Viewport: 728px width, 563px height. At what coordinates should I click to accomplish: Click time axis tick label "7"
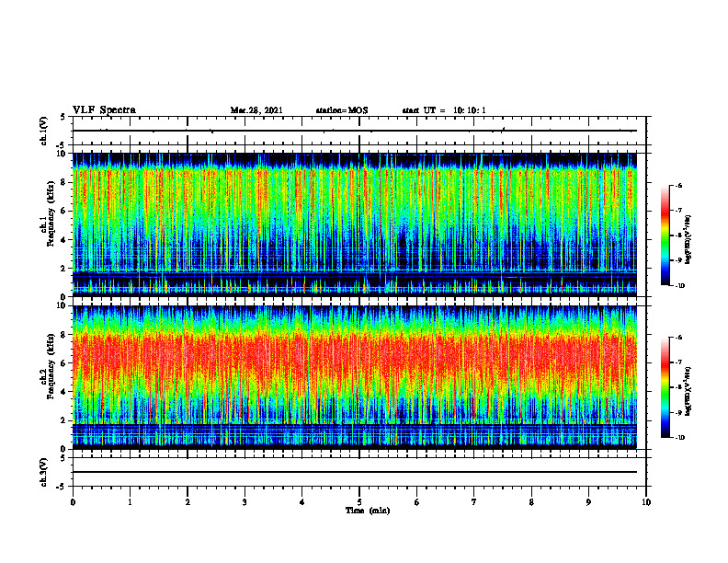(474, 502)
